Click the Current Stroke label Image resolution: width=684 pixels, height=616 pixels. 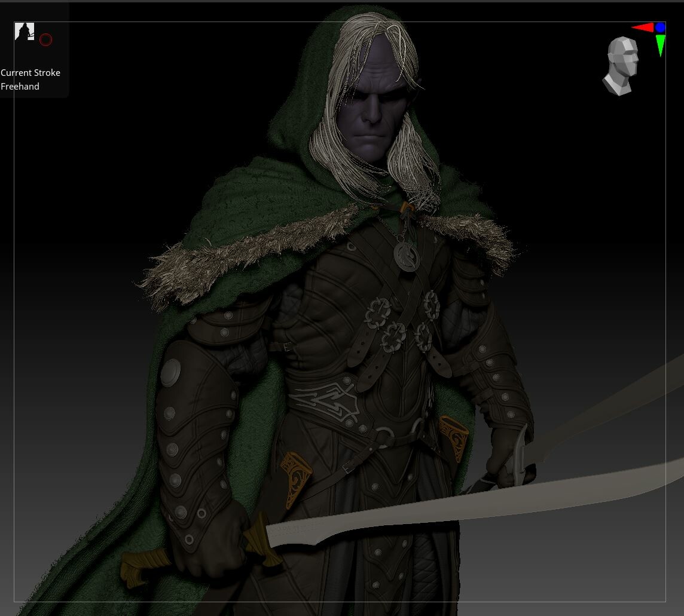point(30,73)
